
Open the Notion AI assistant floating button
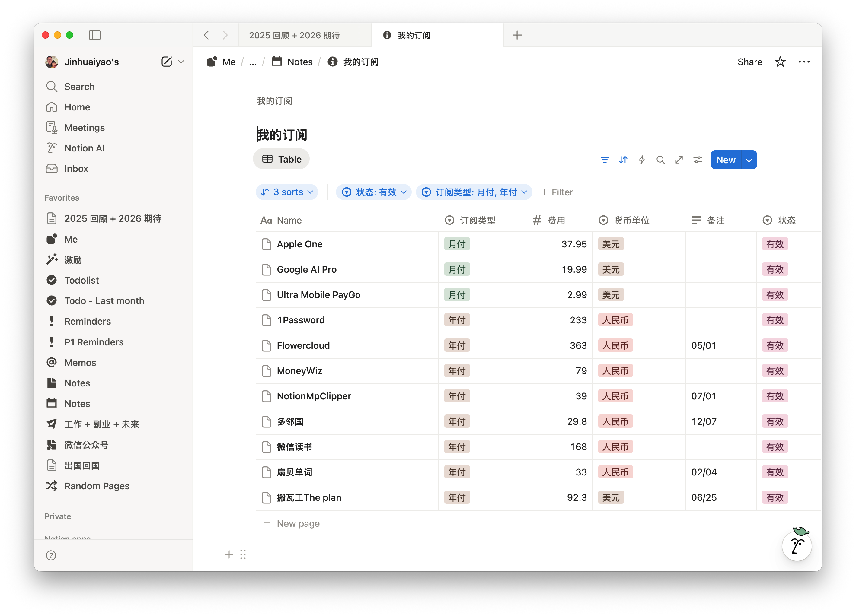(796, 545)
